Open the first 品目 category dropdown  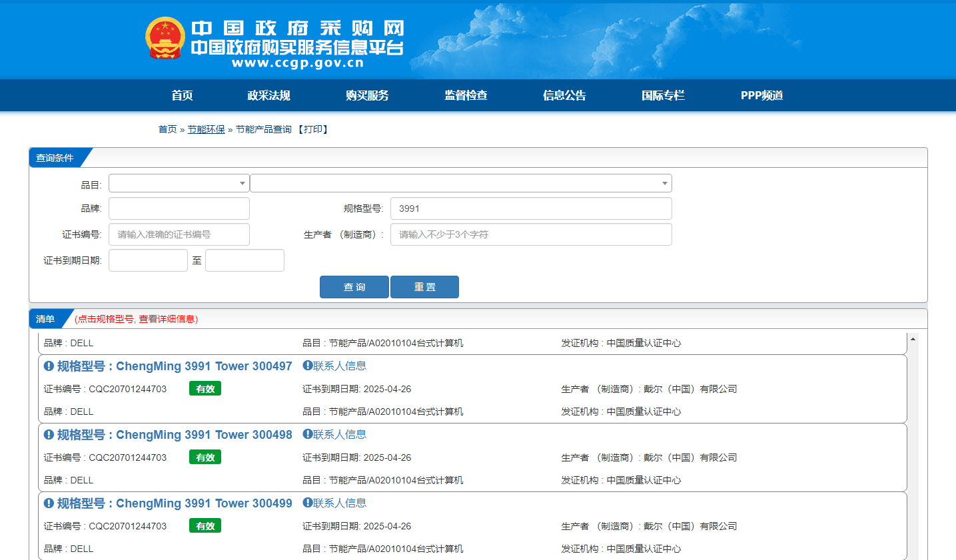[x=179, y=183]
